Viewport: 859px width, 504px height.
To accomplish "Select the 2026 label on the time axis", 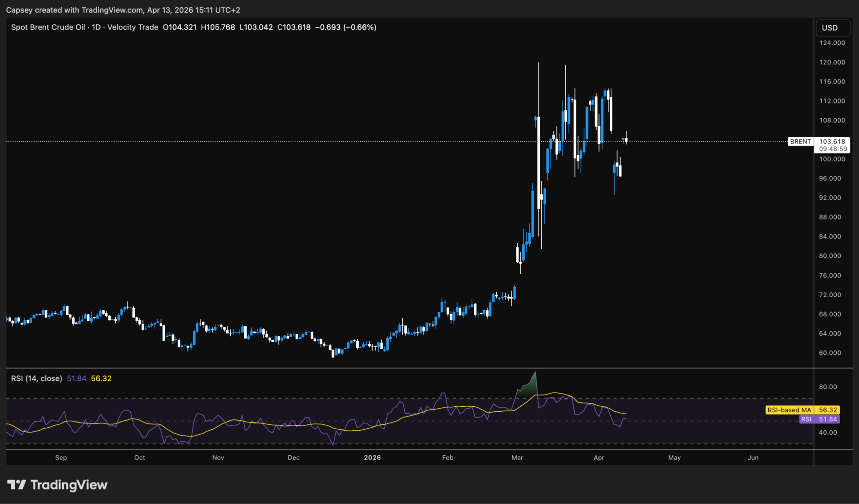I will pos(373,458).
